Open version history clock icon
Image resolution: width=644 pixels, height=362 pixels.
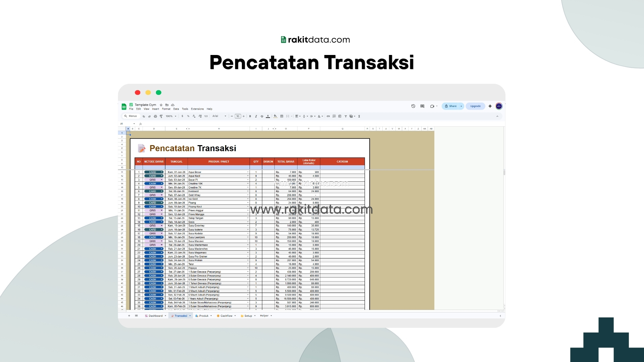click(413, 106)
